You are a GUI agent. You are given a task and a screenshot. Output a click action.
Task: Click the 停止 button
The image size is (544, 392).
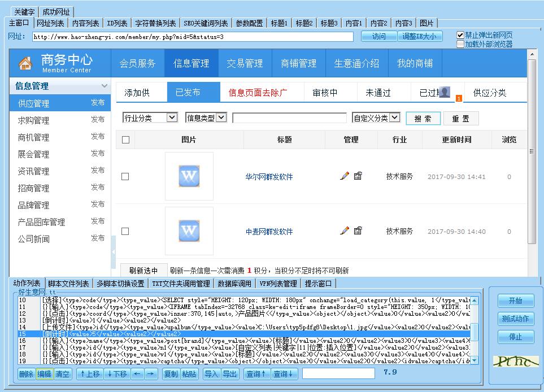click(x=516, y=337)
